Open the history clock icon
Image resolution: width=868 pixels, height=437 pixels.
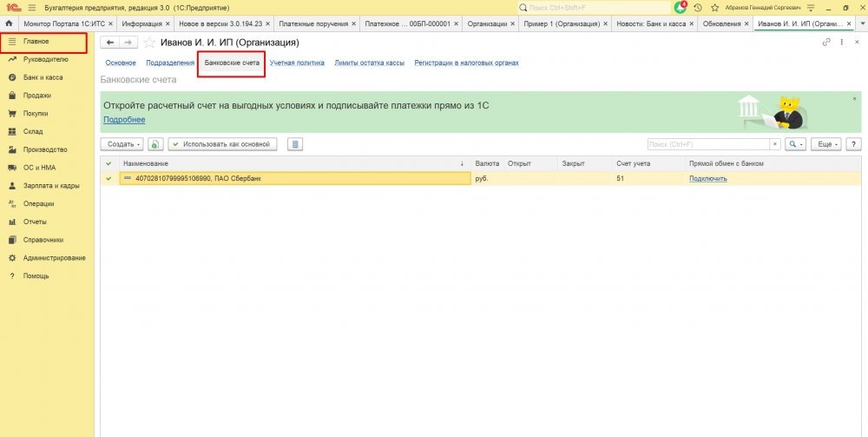click(x=698, y=8)
